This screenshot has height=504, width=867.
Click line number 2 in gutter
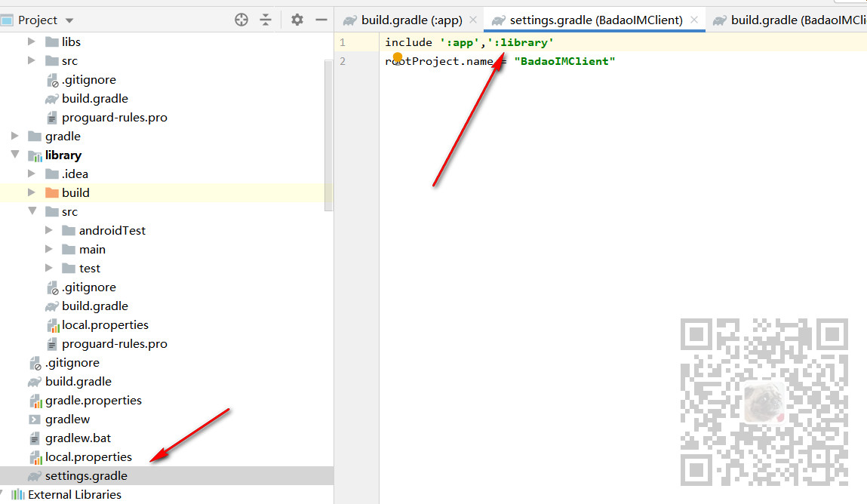coord(343,61)
